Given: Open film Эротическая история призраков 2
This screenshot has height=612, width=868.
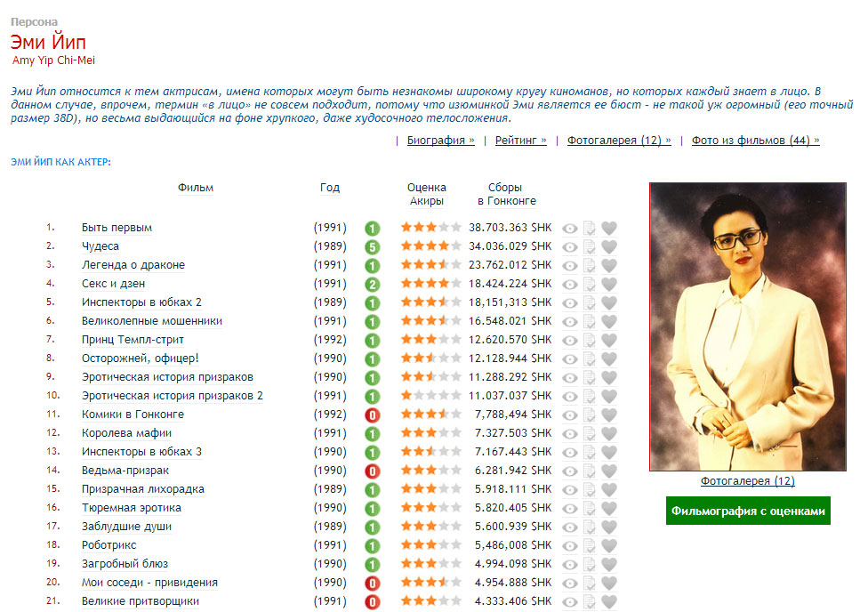Looking at the screenshot, I should (173, 396).
